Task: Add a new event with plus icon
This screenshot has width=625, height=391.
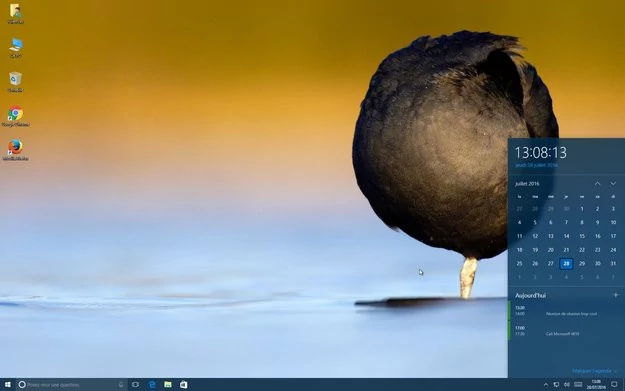Action: tap(615, 295)
